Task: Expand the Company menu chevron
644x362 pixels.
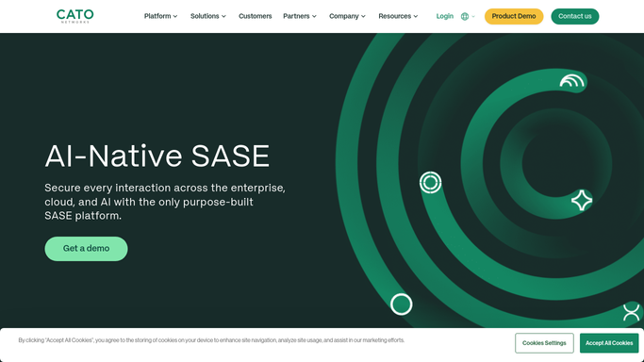Action: coord(363,16)
